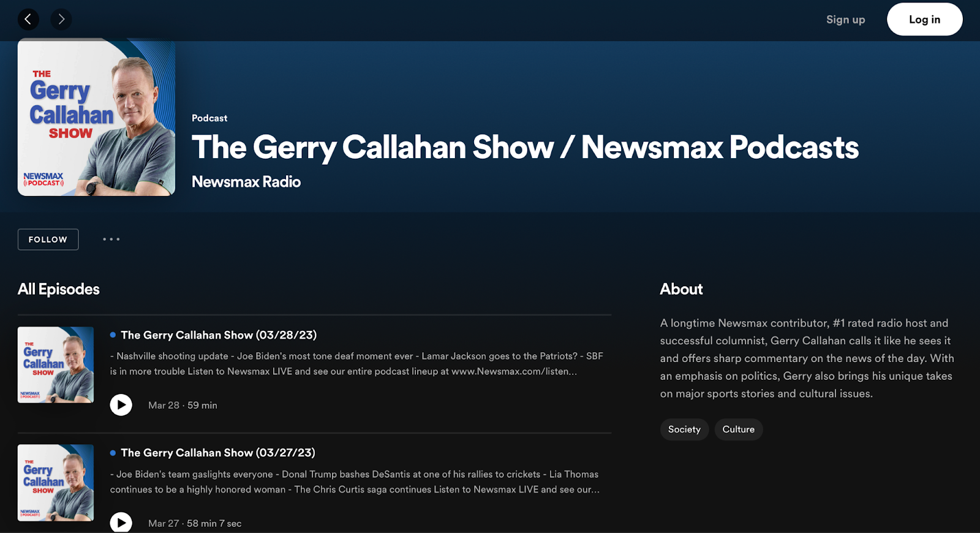Screen dimensions: 980x533
Task: Open the large podcast cover art
Action: point(96,117)
